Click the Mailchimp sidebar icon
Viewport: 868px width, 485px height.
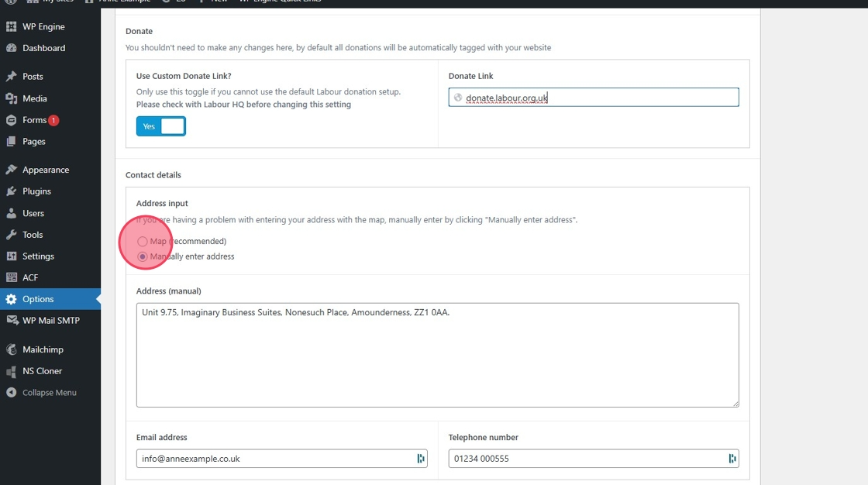point(11,349)
